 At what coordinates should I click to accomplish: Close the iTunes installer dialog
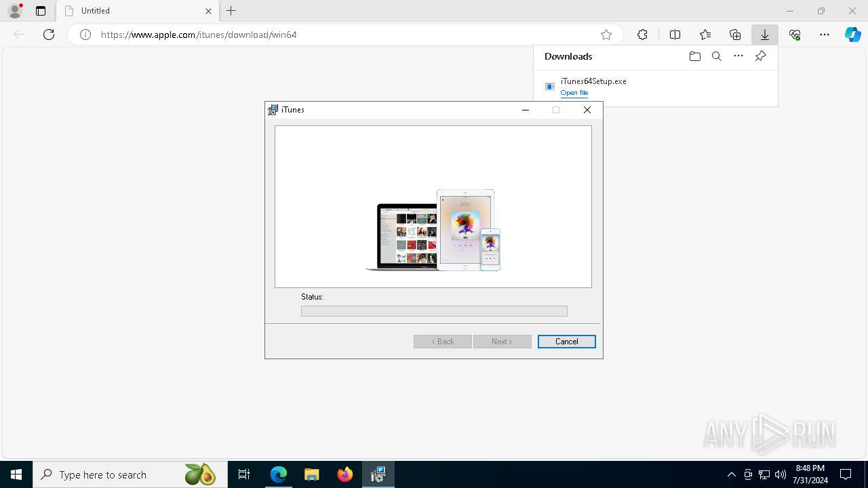tap(587, 110)
